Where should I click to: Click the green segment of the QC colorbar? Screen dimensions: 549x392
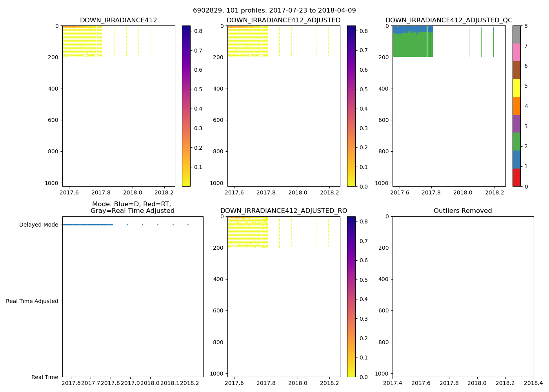(x=516, y=142)
